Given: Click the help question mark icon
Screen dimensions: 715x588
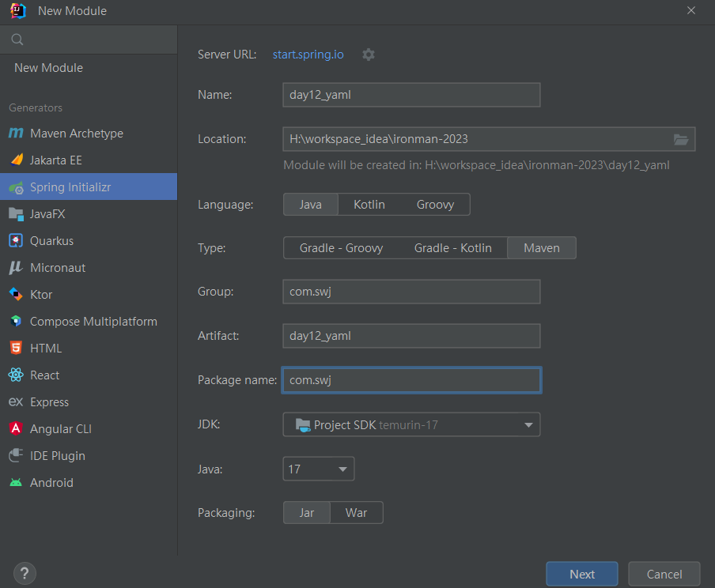Looking at the screenshot, I should click(x=25, y=574).
